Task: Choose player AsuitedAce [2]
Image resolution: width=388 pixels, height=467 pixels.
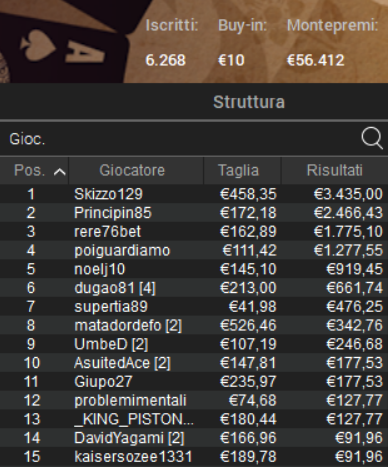Action: (194, 363)
